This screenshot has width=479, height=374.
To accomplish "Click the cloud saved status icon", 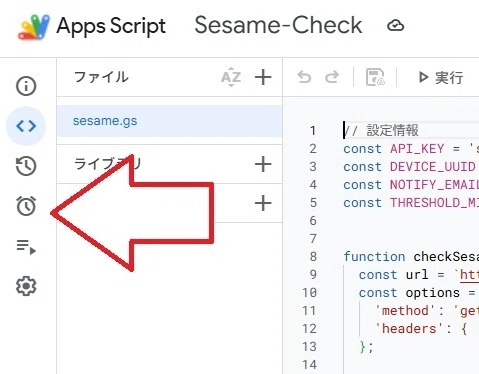I will point(396,26).
